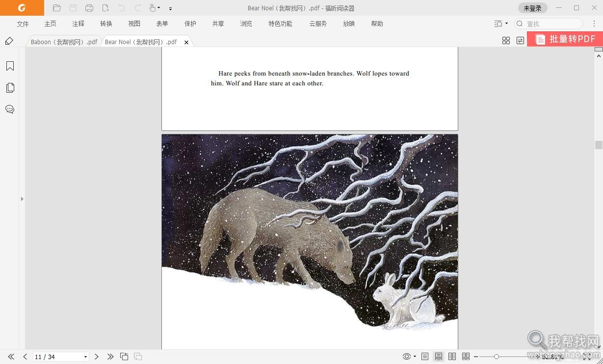The width and height of the screenshot is (603, 364).
Task: Switch to single page view
Action: coord(425,357)
